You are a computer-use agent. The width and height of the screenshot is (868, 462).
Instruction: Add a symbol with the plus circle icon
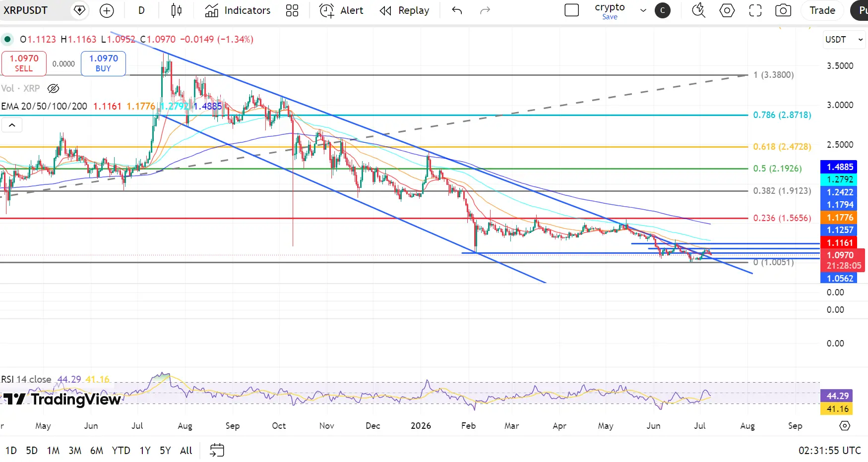(107, 10)
